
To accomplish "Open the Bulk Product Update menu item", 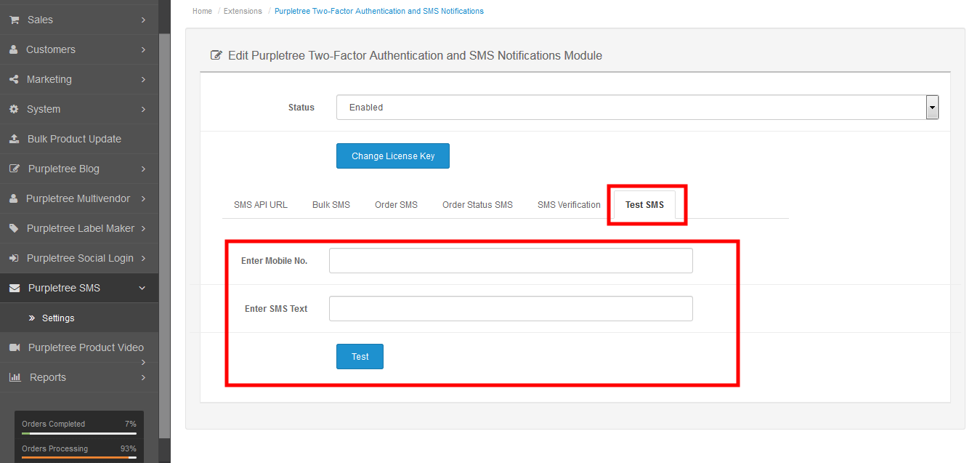I will pos(79,139).
